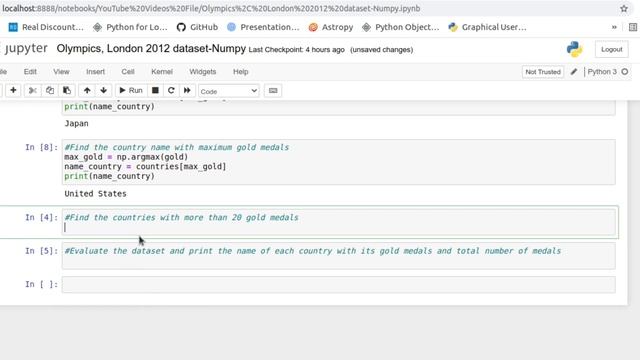The width and height of the screenshot is (640, 360).
Task: Restart the kernel with the circular arrow
Action: coord(171,91)
